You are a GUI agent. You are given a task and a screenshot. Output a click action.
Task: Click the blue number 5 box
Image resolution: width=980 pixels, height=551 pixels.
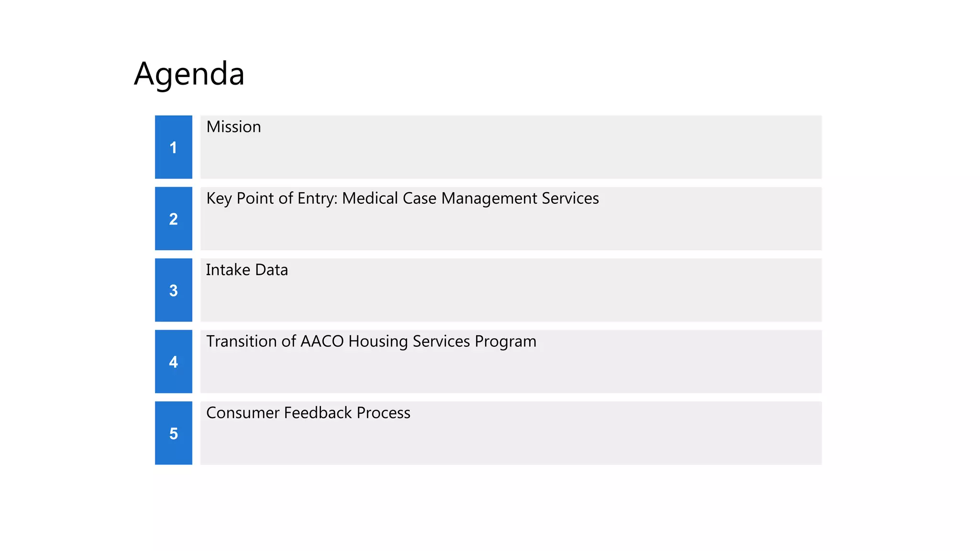173,433
